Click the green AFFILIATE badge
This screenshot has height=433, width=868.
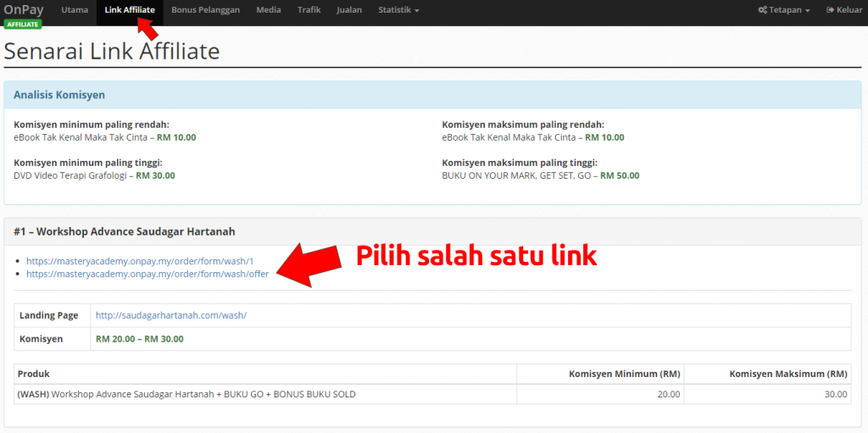pos(23,25)
